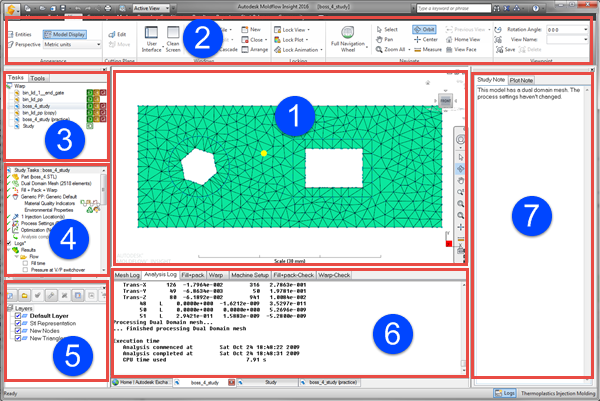
Task: Click the application menu logo button
Action: (x=11, y=9)
